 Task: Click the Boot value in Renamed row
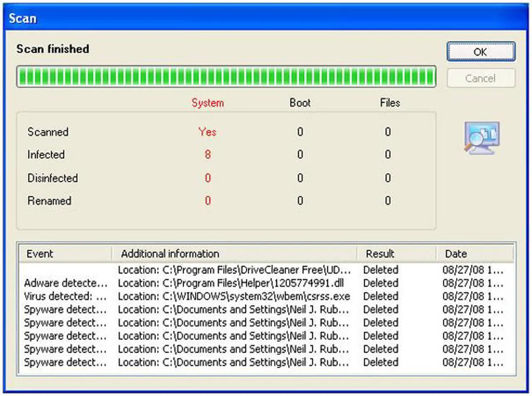(300, 201)
